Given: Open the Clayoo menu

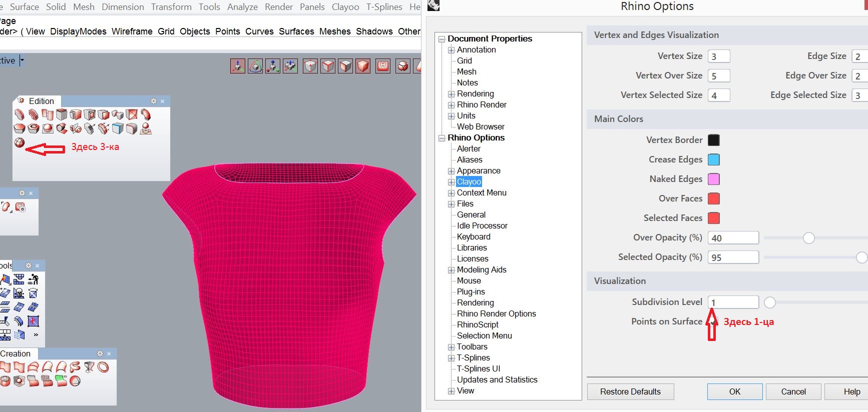Looking at the screenshot, I should point(345,7).
